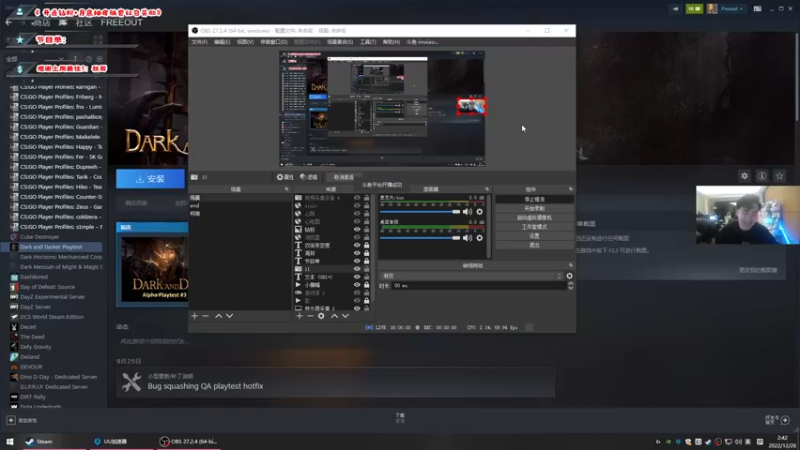This screenshot has width=800, height=450.
Task: Open OBS 场景集合(S) menu
Action: point(340,42)
